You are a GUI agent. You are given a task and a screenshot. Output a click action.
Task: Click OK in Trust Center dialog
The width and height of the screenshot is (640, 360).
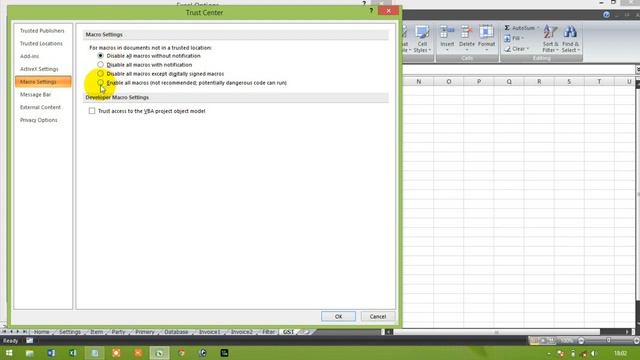pyautogui.click(x=338, y=316)
